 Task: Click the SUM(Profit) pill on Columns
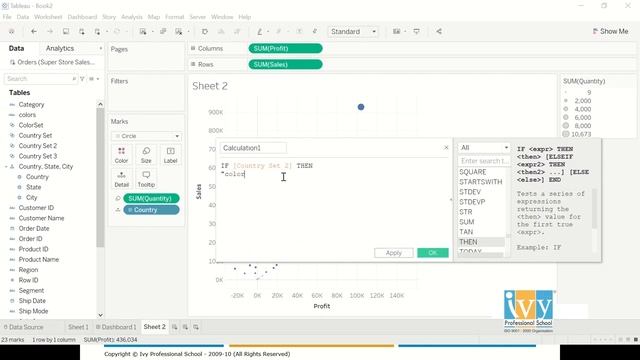[285, 49]
